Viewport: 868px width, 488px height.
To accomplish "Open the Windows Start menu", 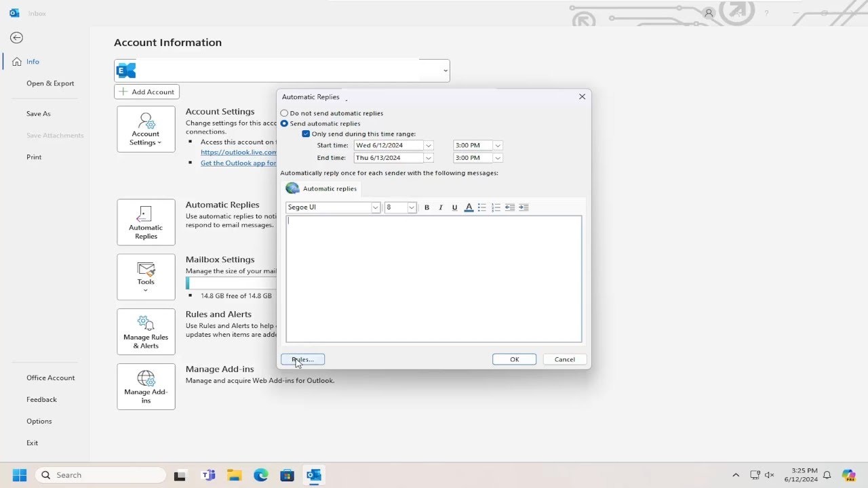I will (19, 475).
